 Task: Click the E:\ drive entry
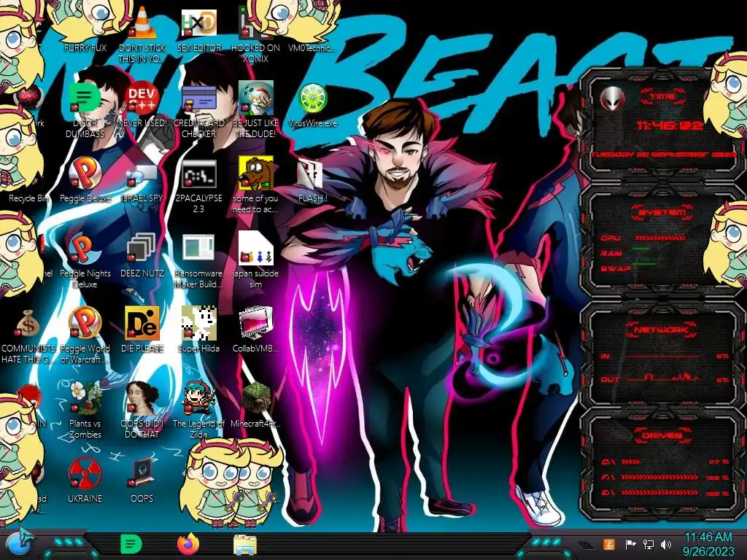[665, 493]
